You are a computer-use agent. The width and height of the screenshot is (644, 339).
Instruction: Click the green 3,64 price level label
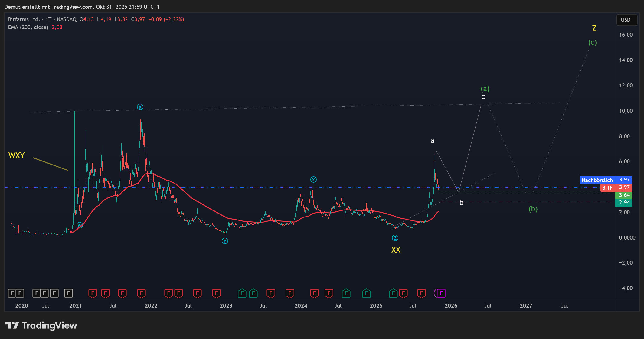tap(624, 195)
